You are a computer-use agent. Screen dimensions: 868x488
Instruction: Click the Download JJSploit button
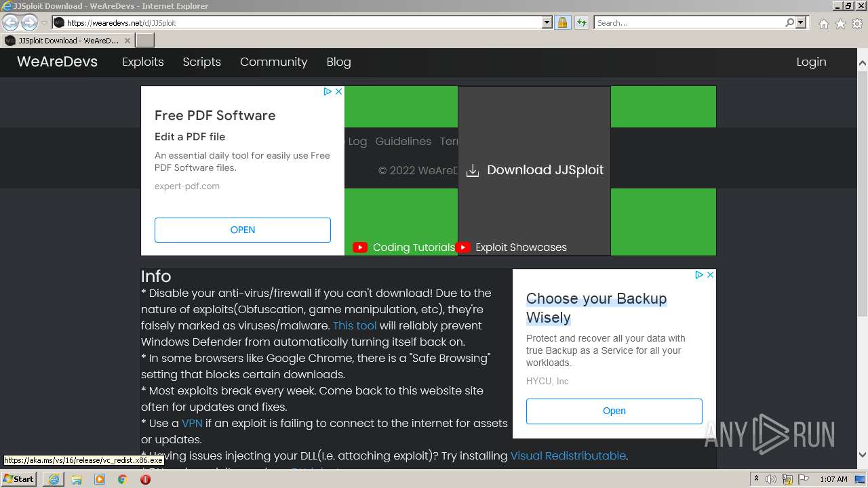(534, 170)
